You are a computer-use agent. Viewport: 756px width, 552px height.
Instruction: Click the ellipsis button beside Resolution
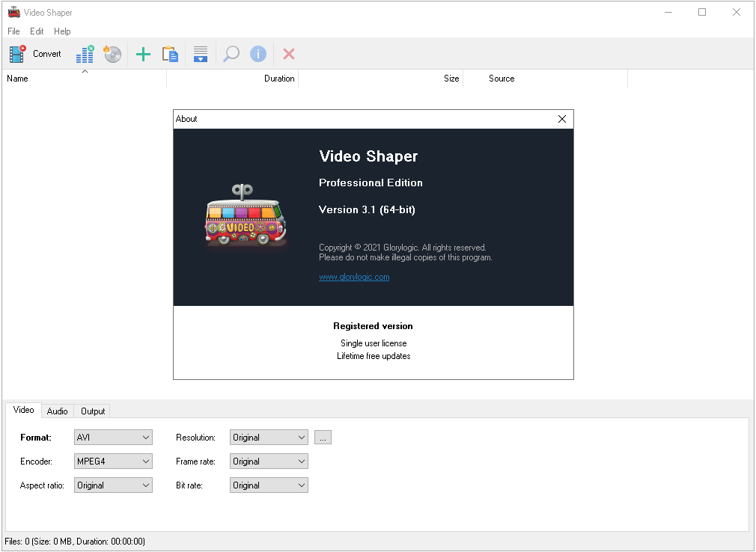pos(323,438)
